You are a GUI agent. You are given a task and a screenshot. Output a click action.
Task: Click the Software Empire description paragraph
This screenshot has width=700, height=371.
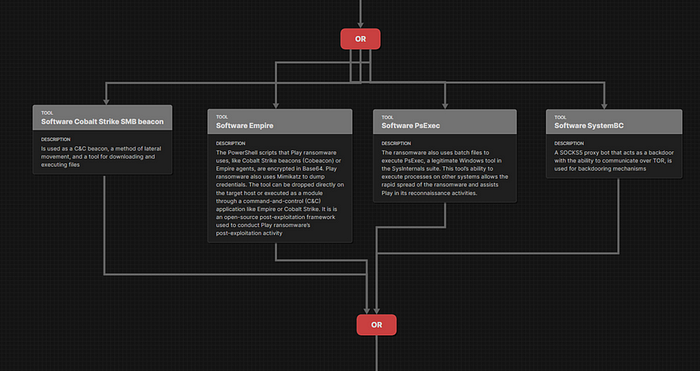tap(280, 193)
